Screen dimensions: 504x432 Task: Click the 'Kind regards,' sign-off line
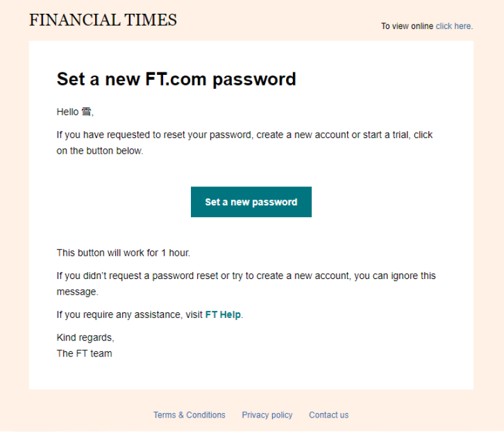pyautogui.click(x=86, y=338)
